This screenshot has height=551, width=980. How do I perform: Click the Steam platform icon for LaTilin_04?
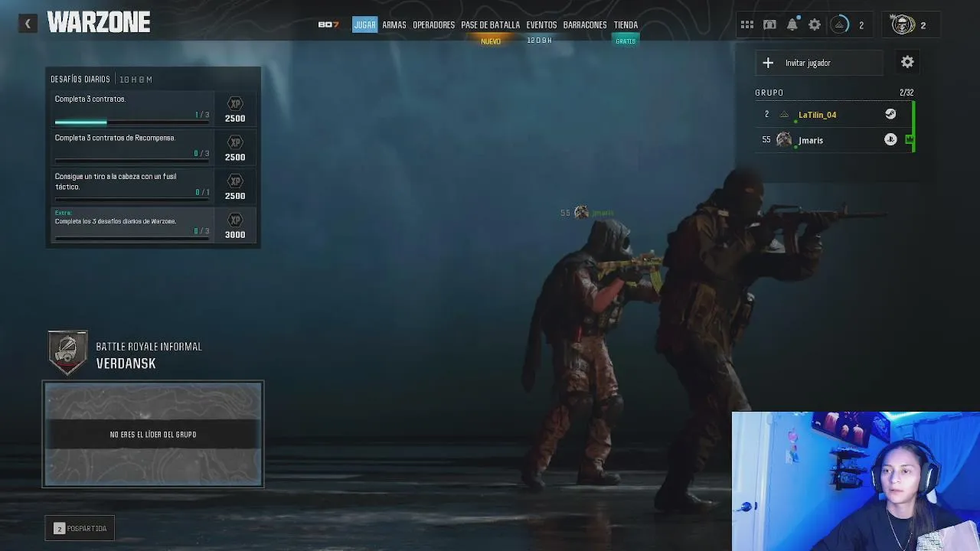click(x=890, y=114)
